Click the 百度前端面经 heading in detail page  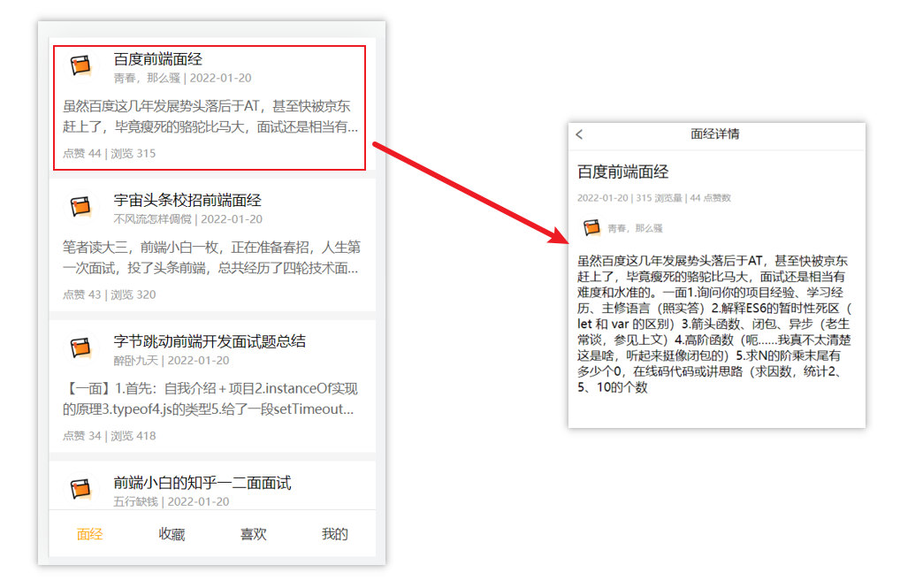tap(622, 172)
